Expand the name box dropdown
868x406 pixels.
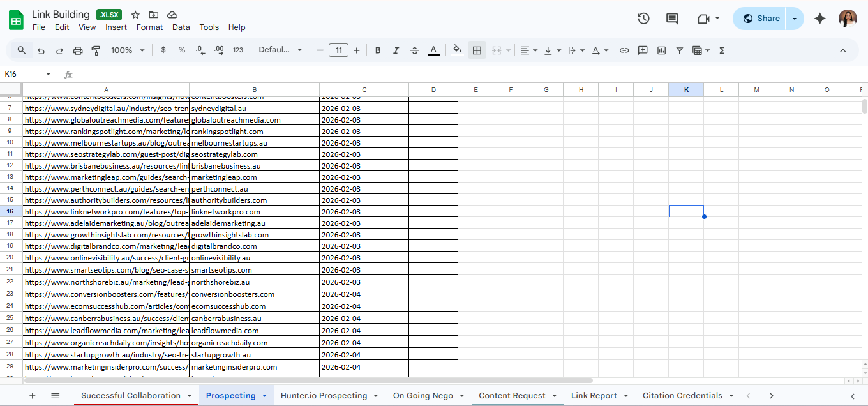[x=48, y=74]
